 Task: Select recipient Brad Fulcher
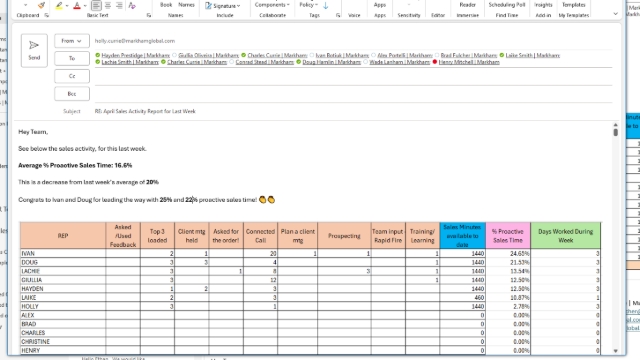469,55
